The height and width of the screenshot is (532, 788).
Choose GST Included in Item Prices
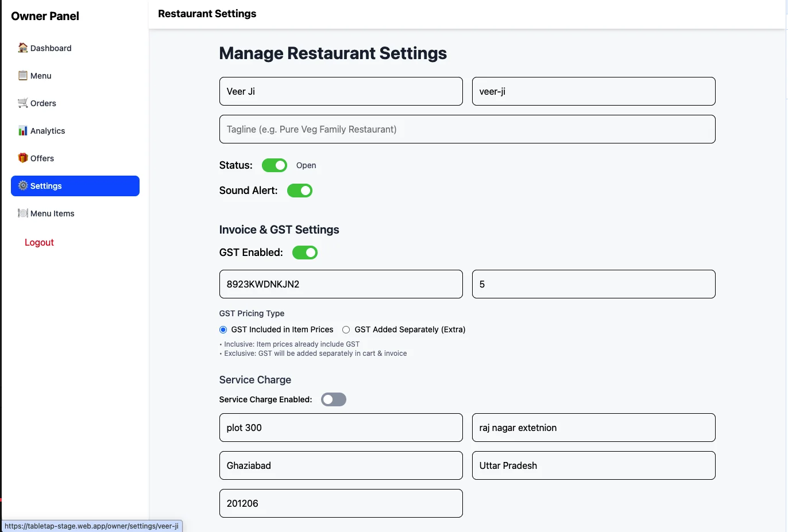coord(223,329)
